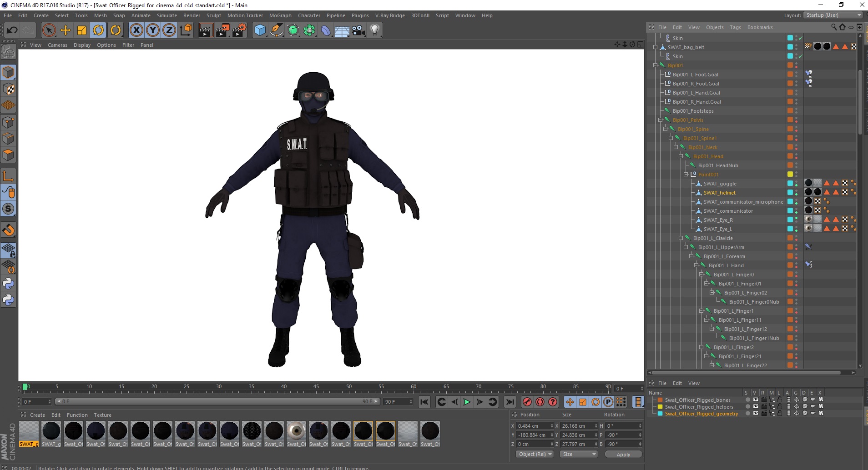Open the spline Pen tool
Screen dimensions: 868x470
tap(277, 30)
